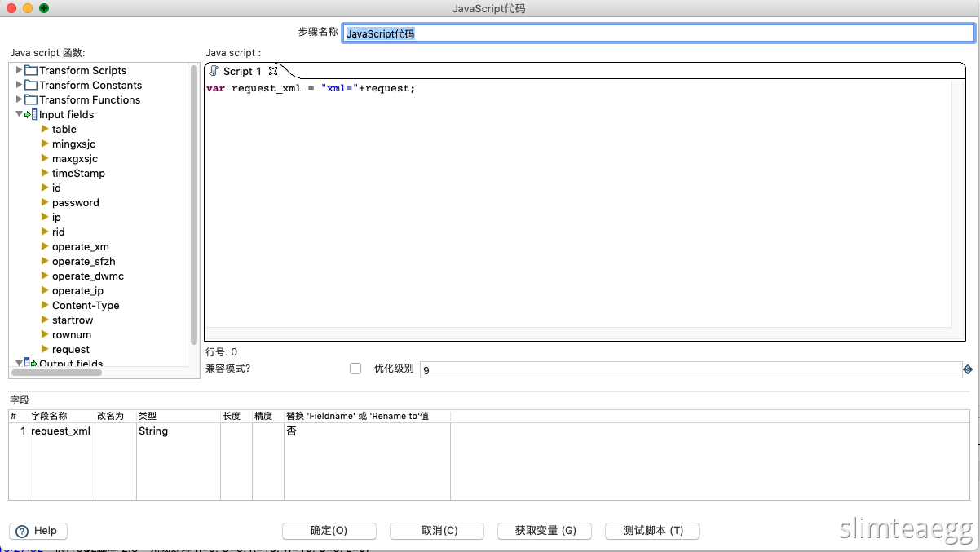Click the Transform Functions folder icon
The height and width of the screenshot is (552, 980).
tap(31, 99)
